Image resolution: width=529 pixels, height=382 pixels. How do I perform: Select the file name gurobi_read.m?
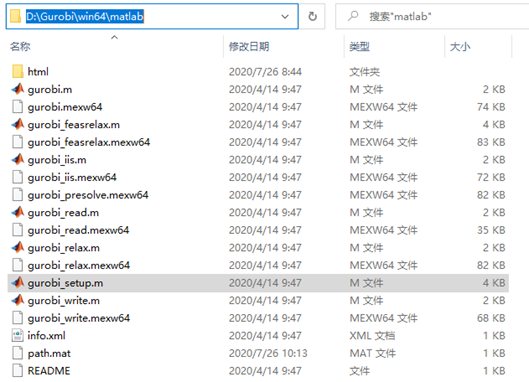pos(63,212)
